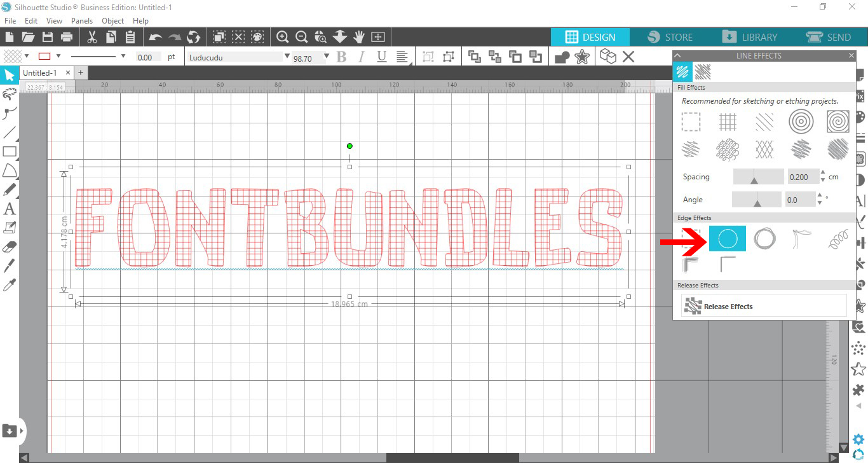Switch to the STORE tab
This screenshot has height=463, width=868.
coord(670,37)
